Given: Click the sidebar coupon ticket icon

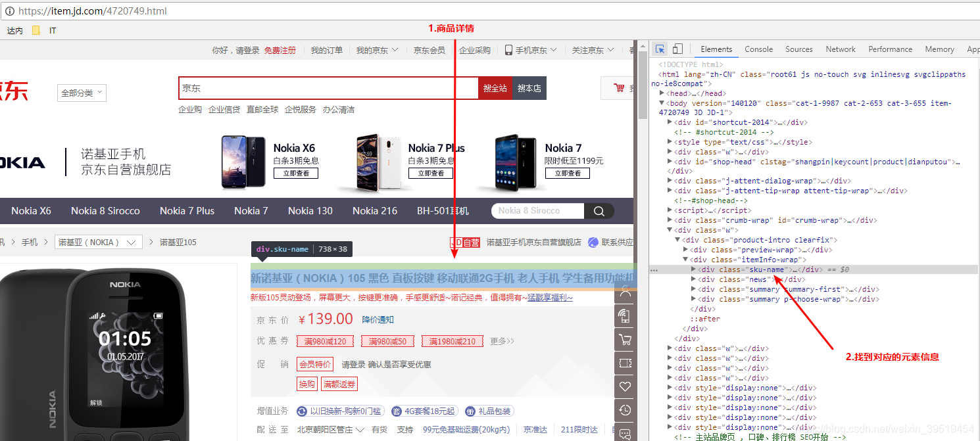Looking at the screenshot, I should pos(625,363).
